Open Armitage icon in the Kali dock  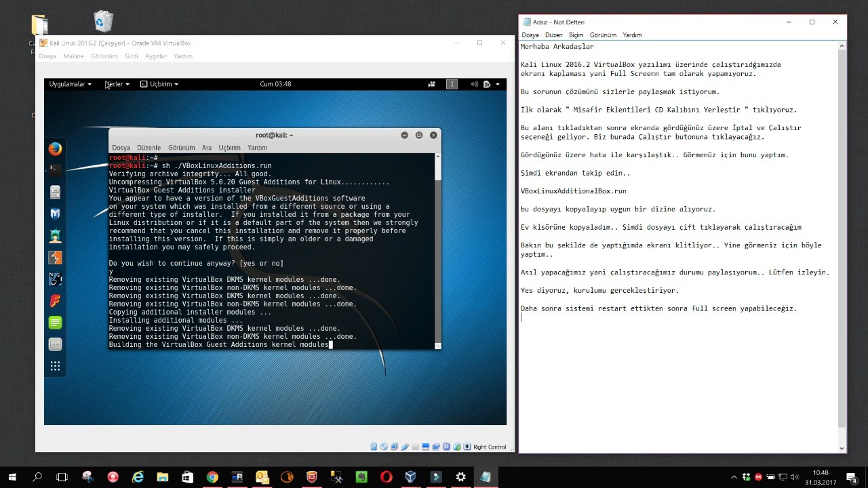tap(56, 235)
